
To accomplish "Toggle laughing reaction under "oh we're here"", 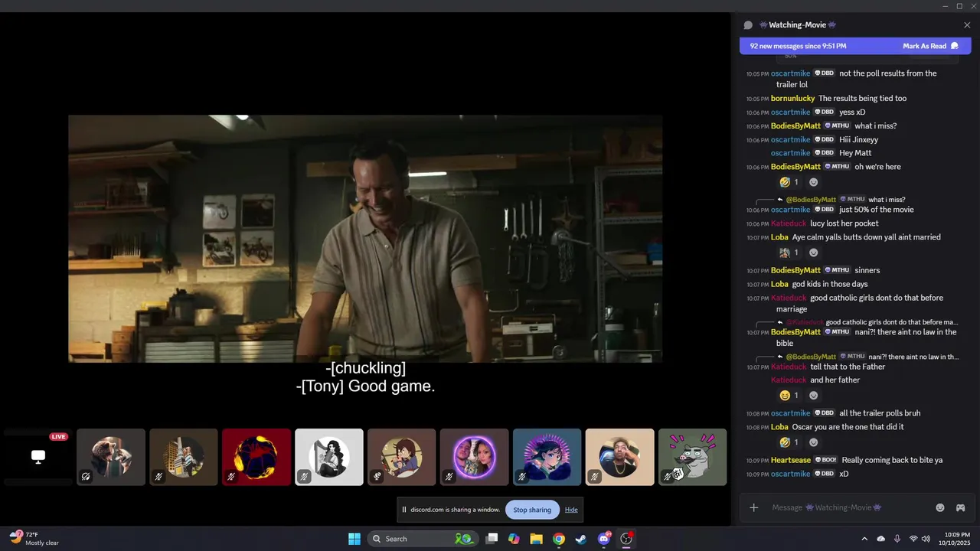I will [x=789, y=182].
